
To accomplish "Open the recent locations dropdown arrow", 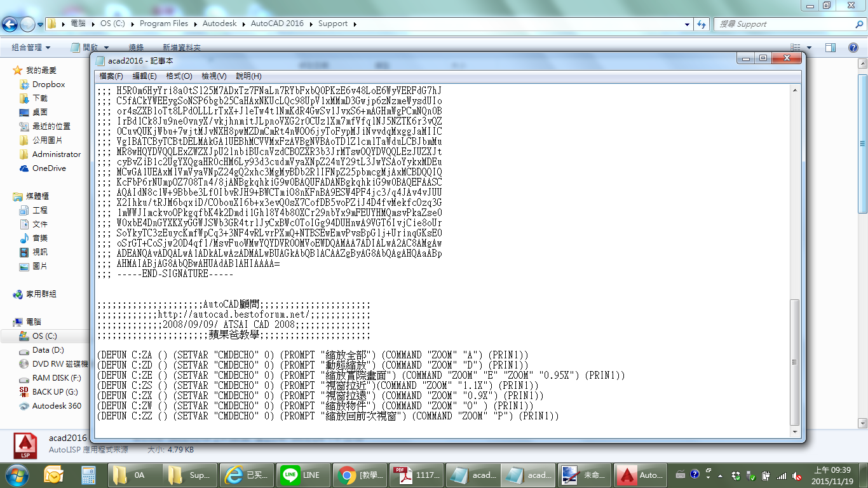I will tap(41, 24).
